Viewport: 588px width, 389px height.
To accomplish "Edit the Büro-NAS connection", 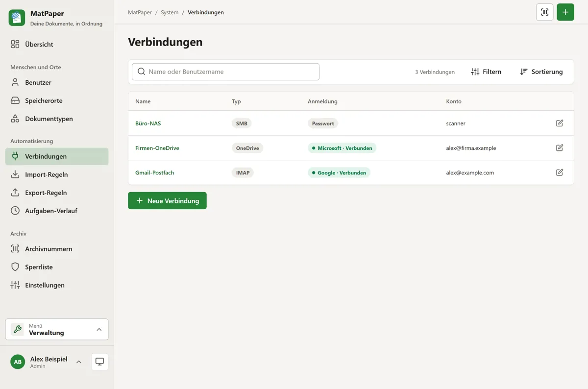I will tap(560, 123).
